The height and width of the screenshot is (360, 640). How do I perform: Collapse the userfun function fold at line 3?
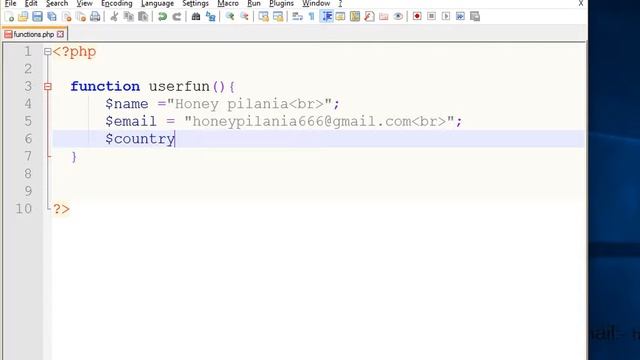(x=47, y=87)
